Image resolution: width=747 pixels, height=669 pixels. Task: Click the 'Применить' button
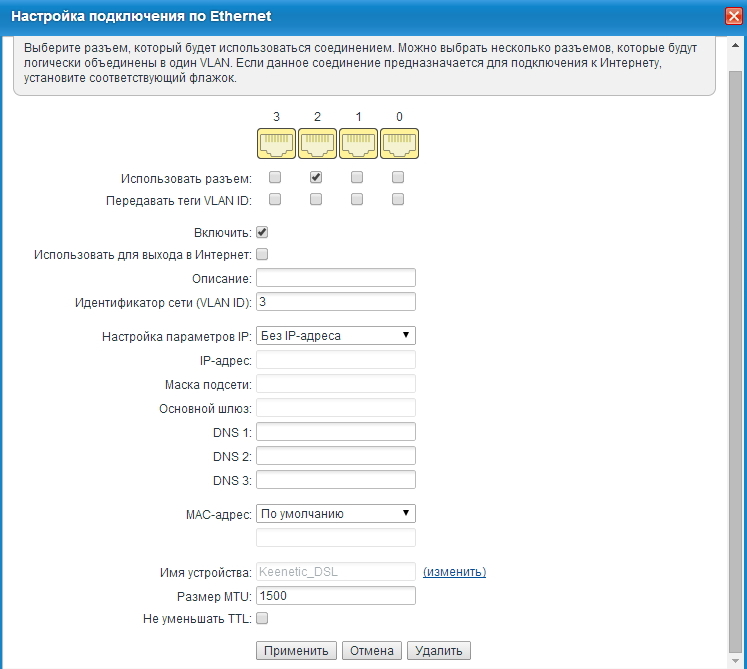point(296,651)
